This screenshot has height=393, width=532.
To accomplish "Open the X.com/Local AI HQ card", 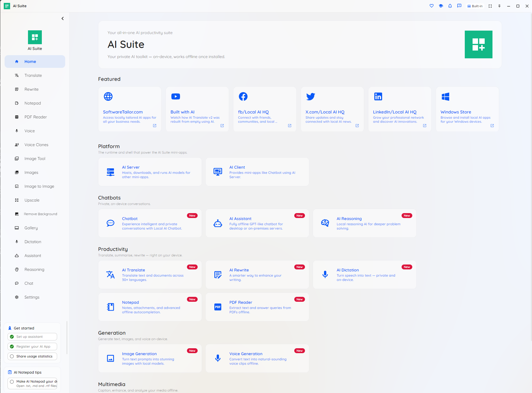I will tap(332, 109).
